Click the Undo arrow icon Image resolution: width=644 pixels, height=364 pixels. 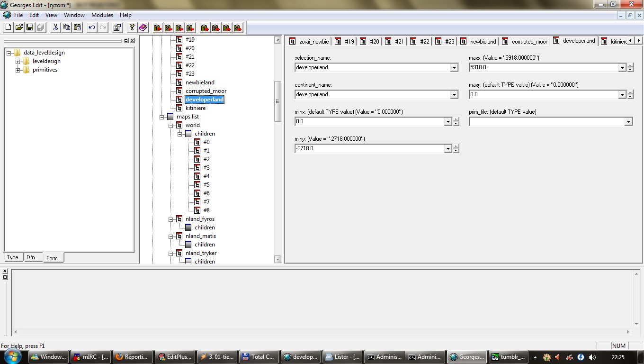click(x=92, y=27)
